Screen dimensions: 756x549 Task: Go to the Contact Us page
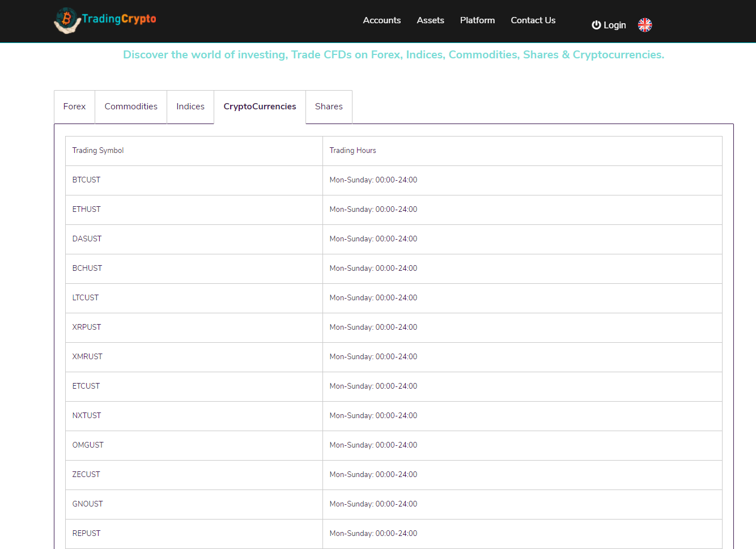[x=533, y=20]
